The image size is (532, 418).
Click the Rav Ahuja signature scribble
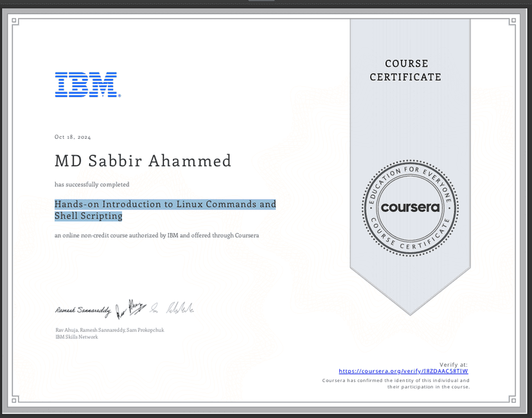[x=130, y=309]
